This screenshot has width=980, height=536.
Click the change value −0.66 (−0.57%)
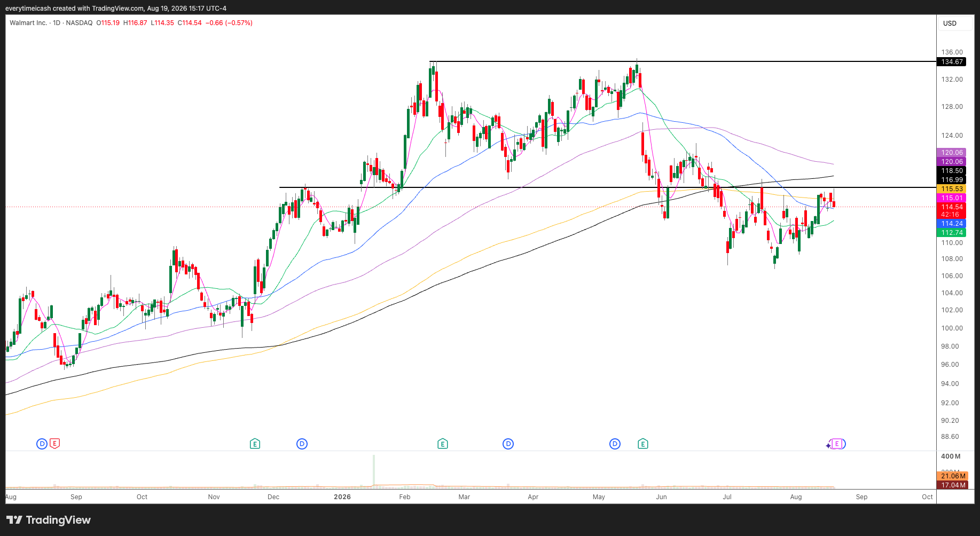tap(229, 23)
